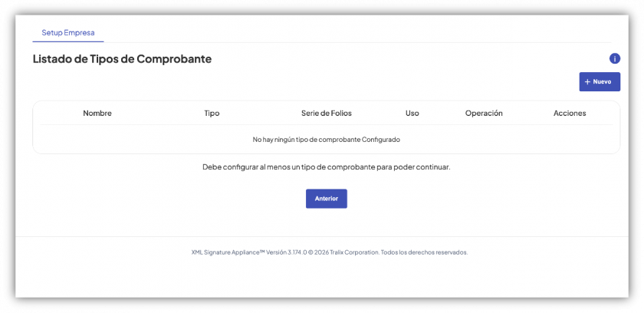
Task: Click the plus icon in Nuevo button
Action: coord(587,82)
